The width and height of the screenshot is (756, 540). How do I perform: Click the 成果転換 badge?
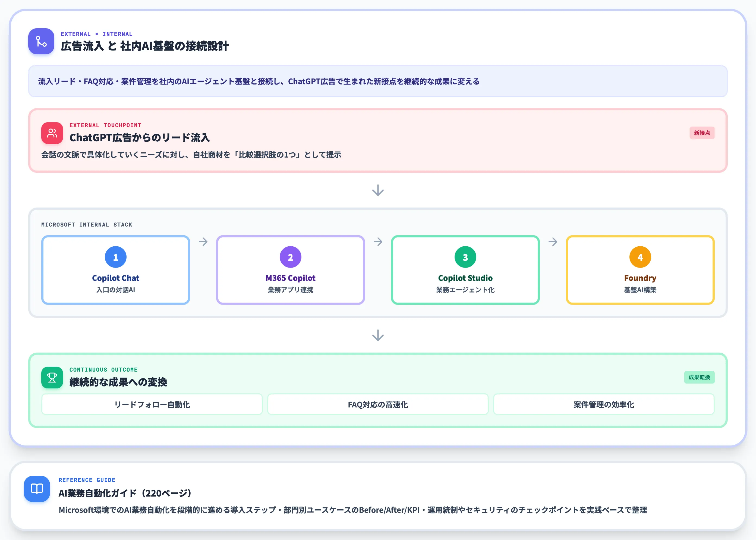point(699,377)
